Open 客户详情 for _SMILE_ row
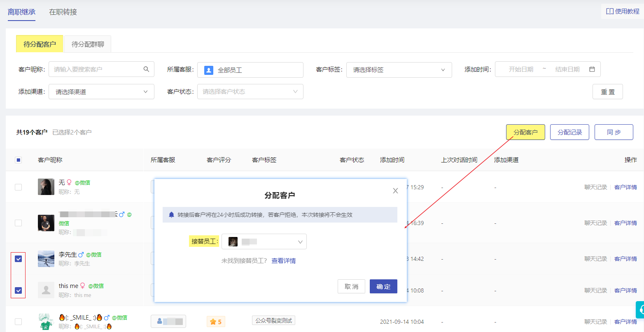The width and height of the screenshot is (644, 332). tap(625, 322)
